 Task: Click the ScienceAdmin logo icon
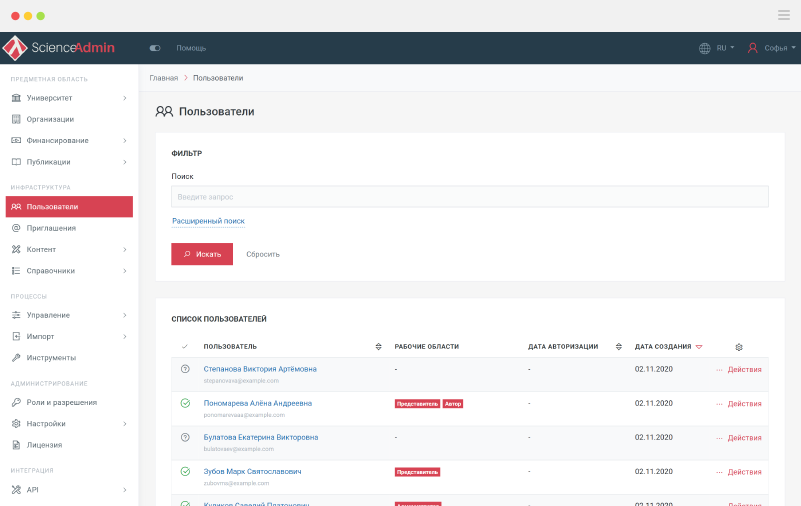click(x=14, y=48)
